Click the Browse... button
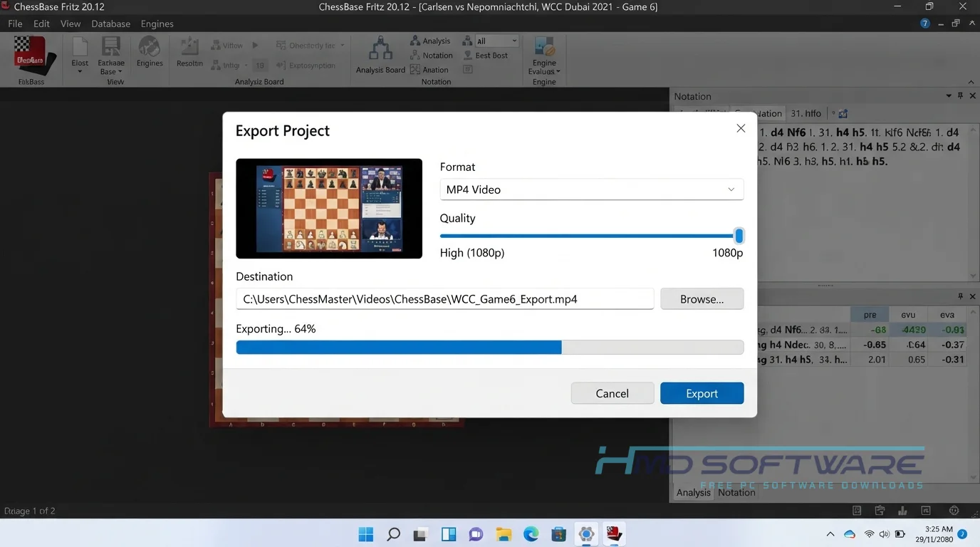 coord(702,299)
